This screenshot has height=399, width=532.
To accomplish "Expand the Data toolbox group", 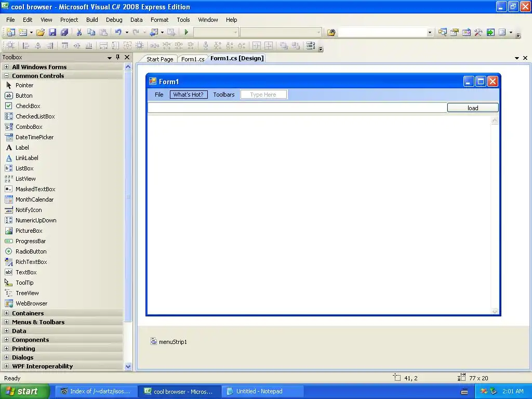I will point(6,331).
